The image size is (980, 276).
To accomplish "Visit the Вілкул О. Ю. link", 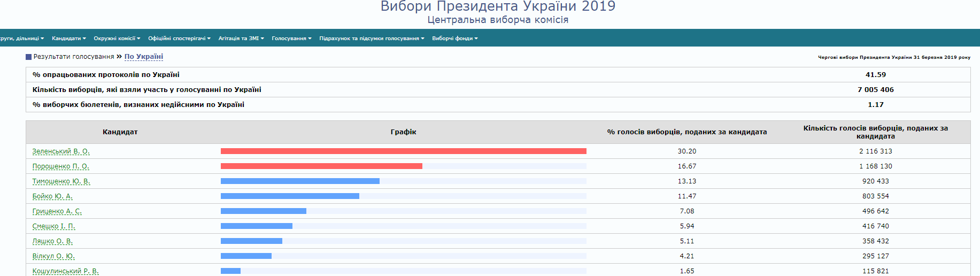I will coord(53,256).
